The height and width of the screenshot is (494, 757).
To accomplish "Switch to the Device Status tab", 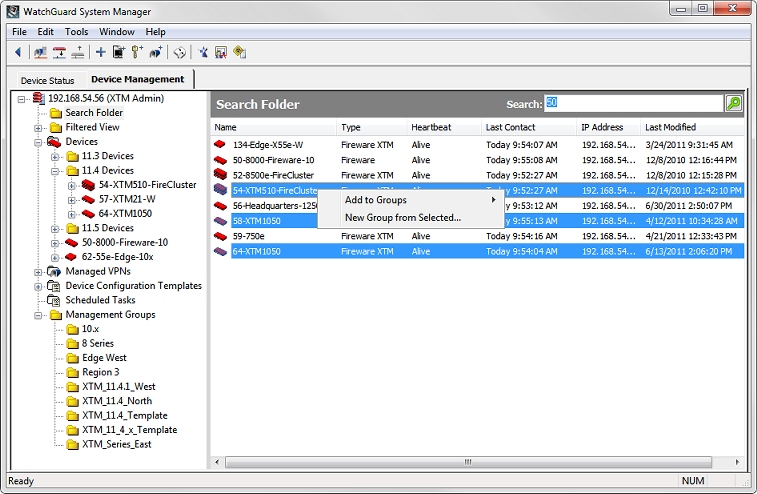I will [47, 80].
